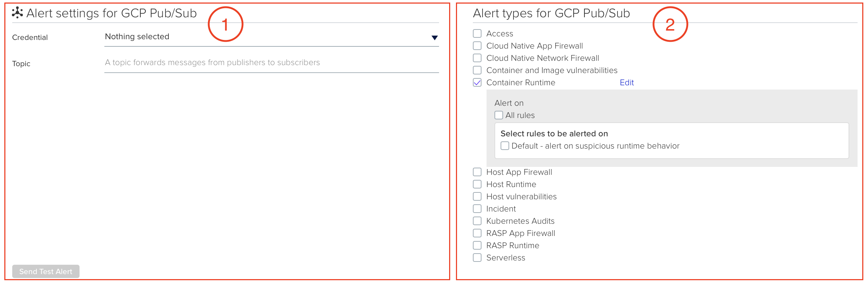The height and width of the screenshot is (282, 868).
Task: Enable Host Runtime alerts checkbox
Action: click(x=477, y=184)
